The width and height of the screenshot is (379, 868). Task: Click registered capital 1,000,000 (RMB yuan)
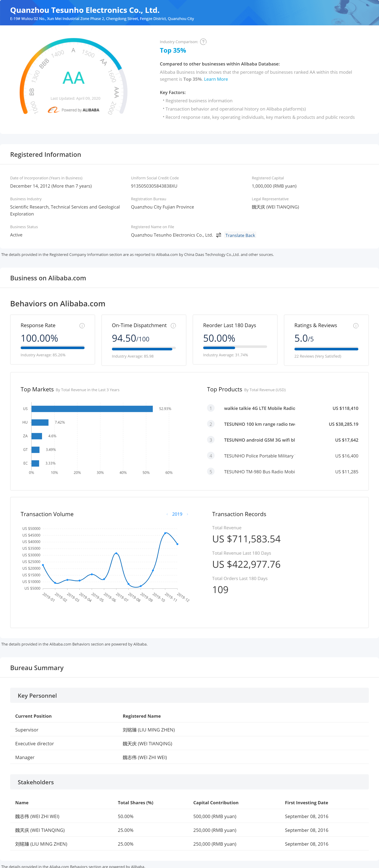coord(274,186)
